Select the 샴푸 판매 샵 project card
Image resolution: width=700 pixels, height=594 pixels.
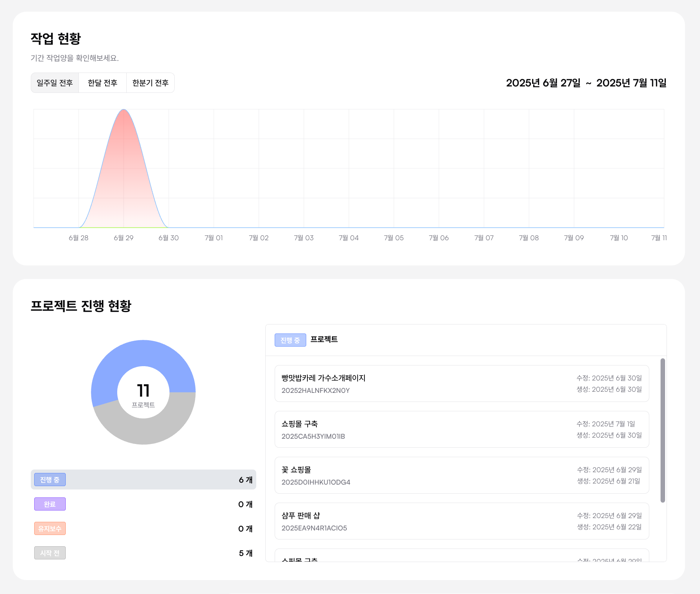(x=461, y=521)
